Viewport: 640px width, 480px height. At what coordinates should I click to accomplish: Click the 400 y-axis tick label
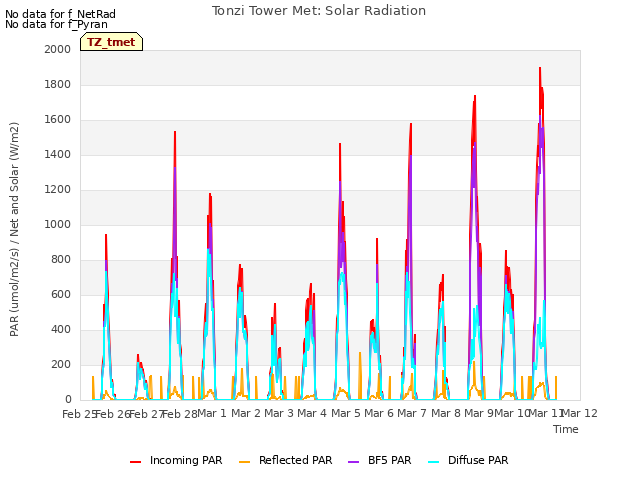pyautogui.click(x=61, y=329)
